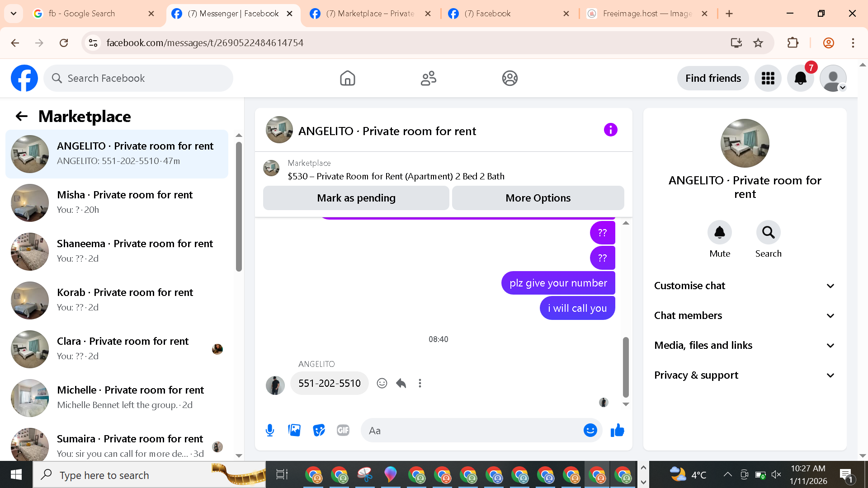Expand Media, files and links section
Viewport: 868px width, 488px height.
pyautogui.click(x=745, y=345)
